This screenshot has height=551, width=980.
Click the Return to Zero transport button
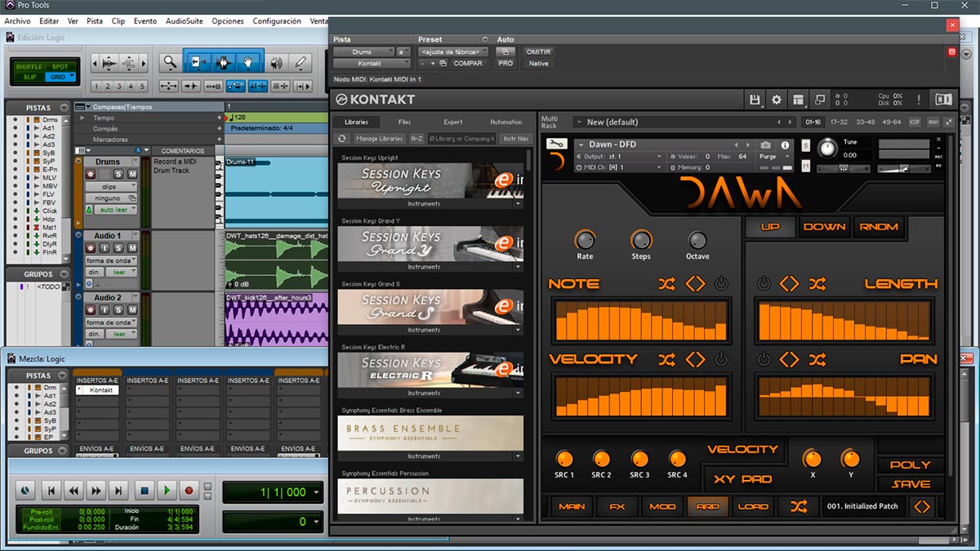pyautogui.click(x=51, y=491)
